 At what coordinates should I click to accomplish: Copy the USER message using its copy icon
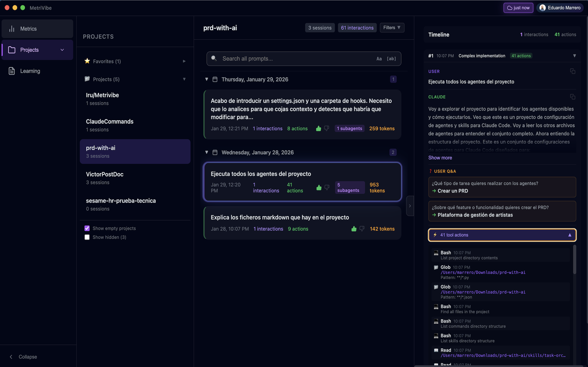point(573,71)
